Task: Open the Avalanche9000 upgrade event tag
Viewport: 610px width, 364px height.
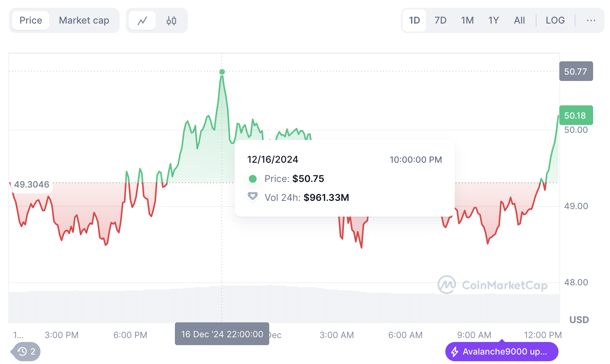Action: point(504,351)
